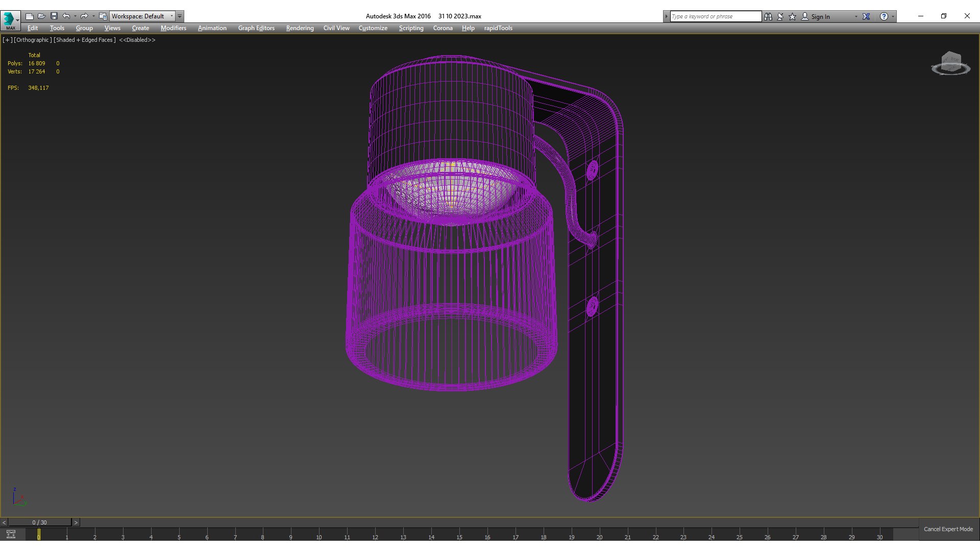Open Autodesk Exchange X icon
Screen dimensions: 980x551
[x=866, y=16]
